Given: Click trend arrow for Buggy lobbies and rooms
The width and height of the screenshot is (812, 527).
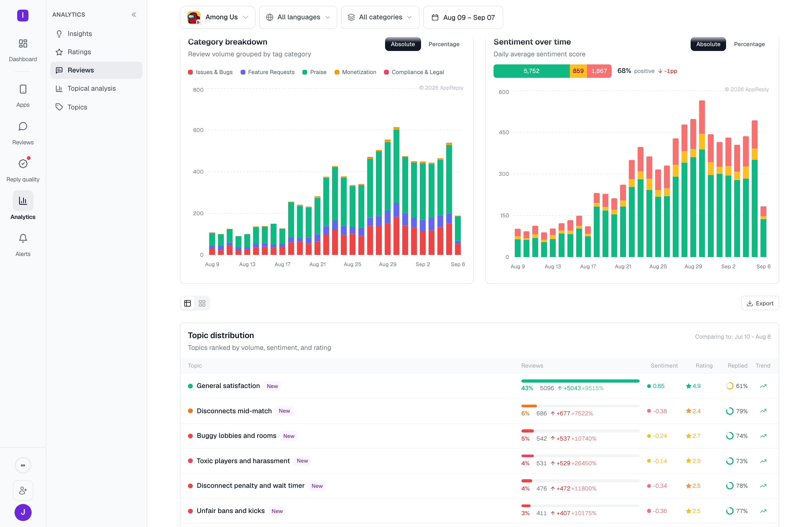Looking at the screenshot, I should (764, 436).
